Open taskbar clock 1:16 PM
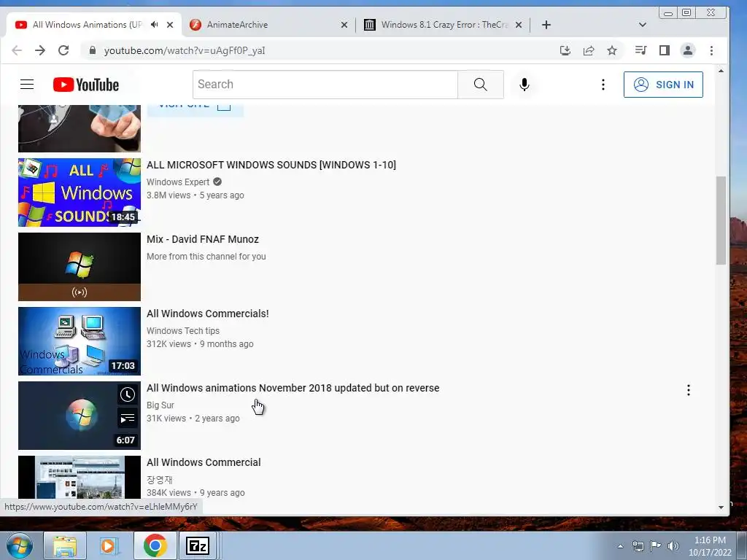This screenshot has width=747, height=560. click(x=710, y=546)
